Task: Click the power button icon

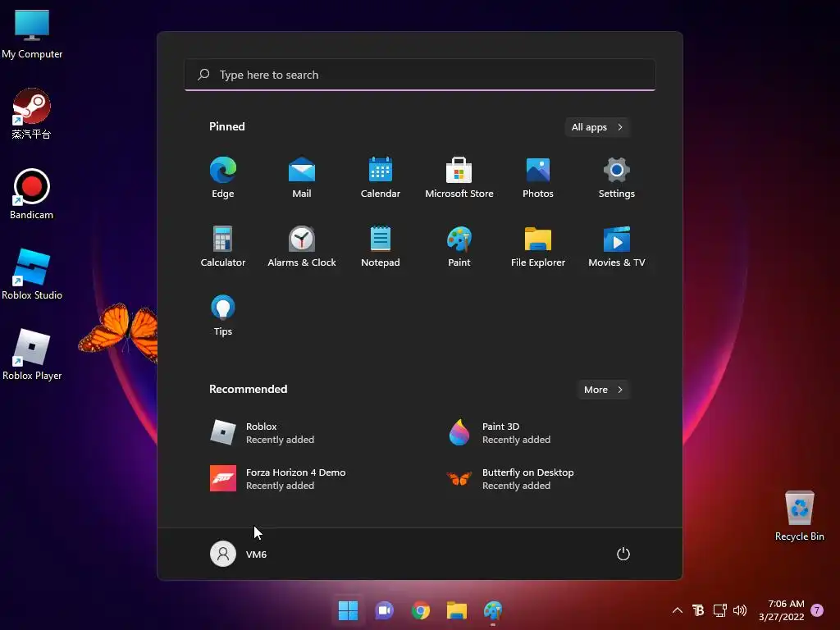Action: pos(623,554)
